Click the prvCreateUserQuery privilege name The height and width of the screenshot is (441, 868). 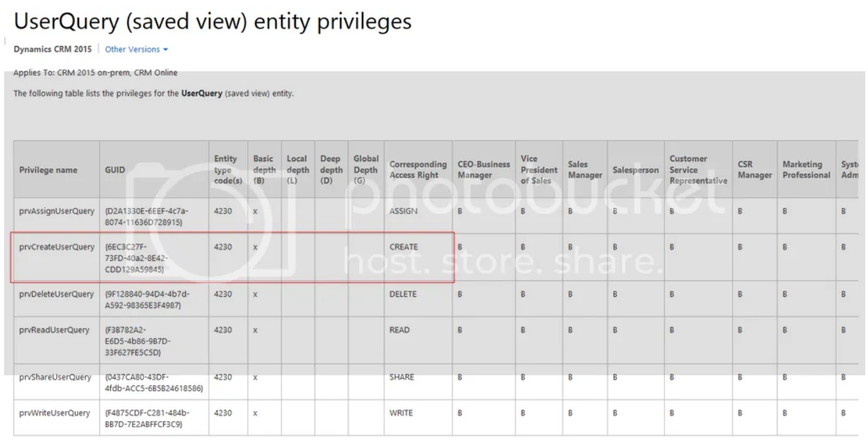56,247
